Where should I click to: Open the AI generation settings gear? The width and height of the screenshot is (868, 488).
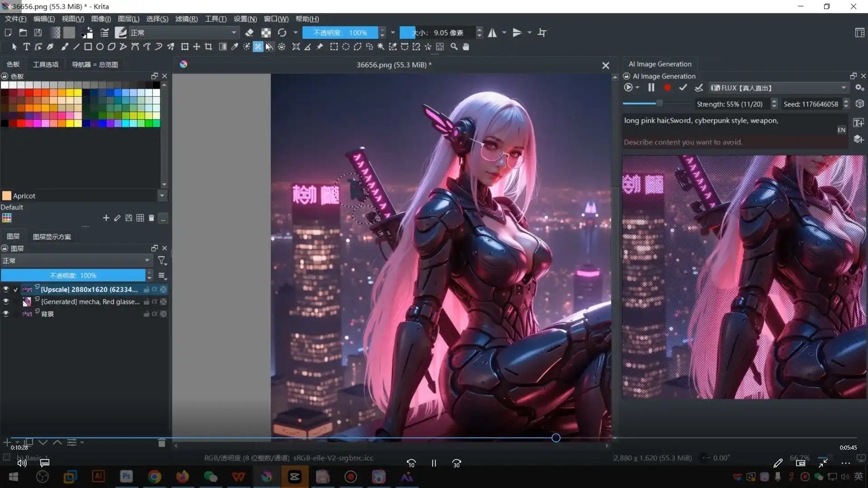(x=860, y=87)
